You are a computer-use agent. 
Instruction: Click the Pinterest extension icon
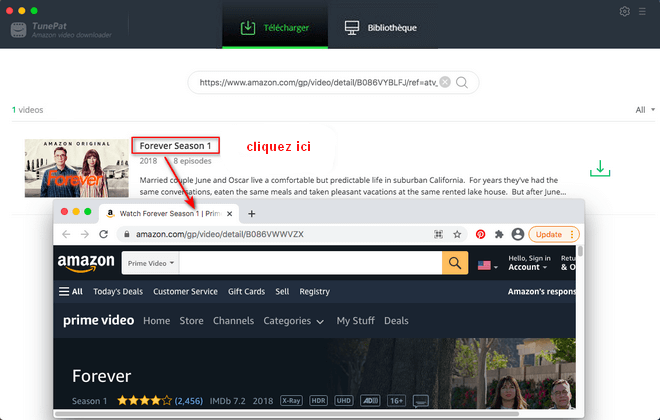click(x=480, y=234)
